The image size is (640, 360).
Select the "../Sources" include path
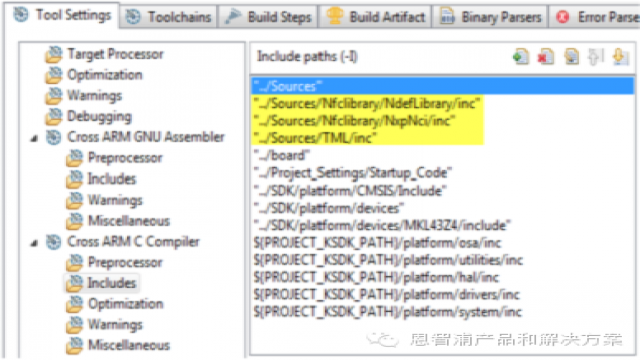[442, 86]
